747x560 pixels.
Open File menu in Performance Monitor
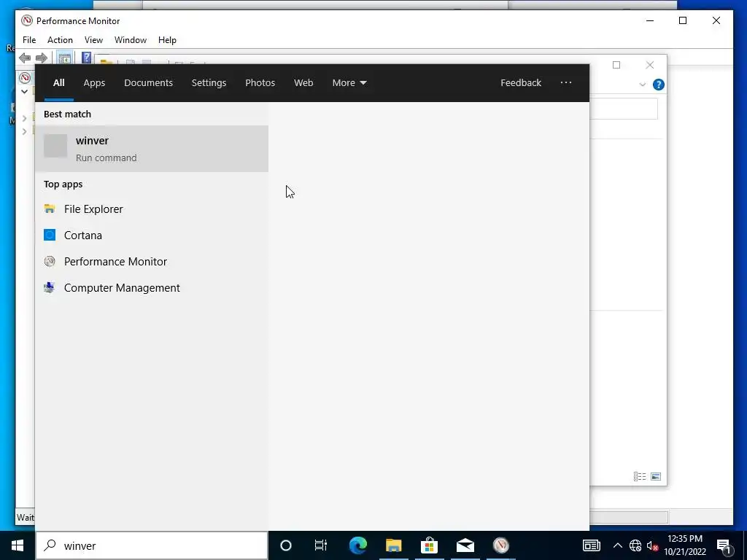click(29, 40)
